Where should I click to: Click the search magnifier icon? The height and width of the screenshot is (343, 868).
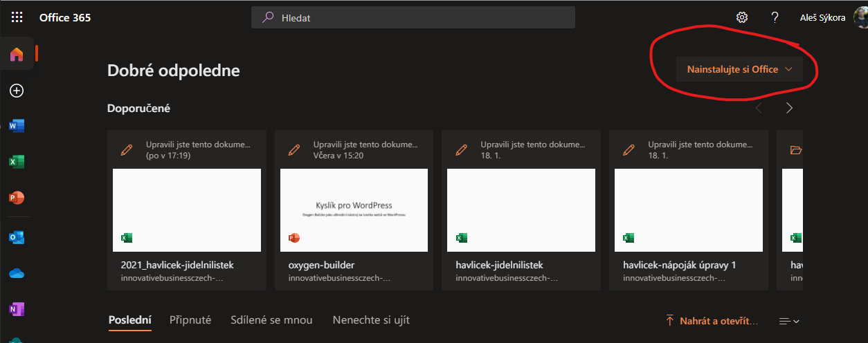pos(267,18)
